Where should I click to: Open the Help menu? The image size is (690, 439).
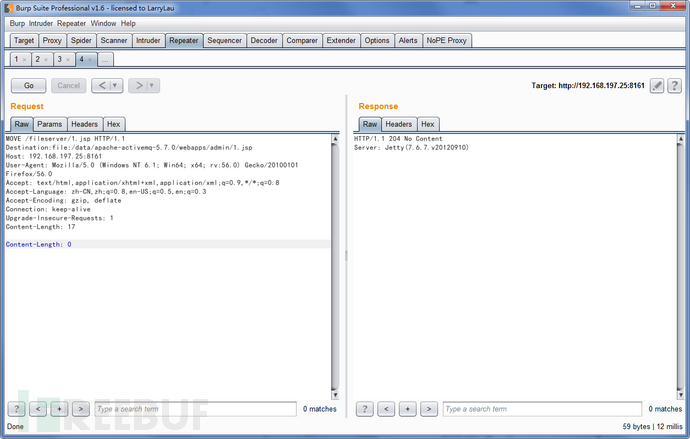(x=128, y=23)
